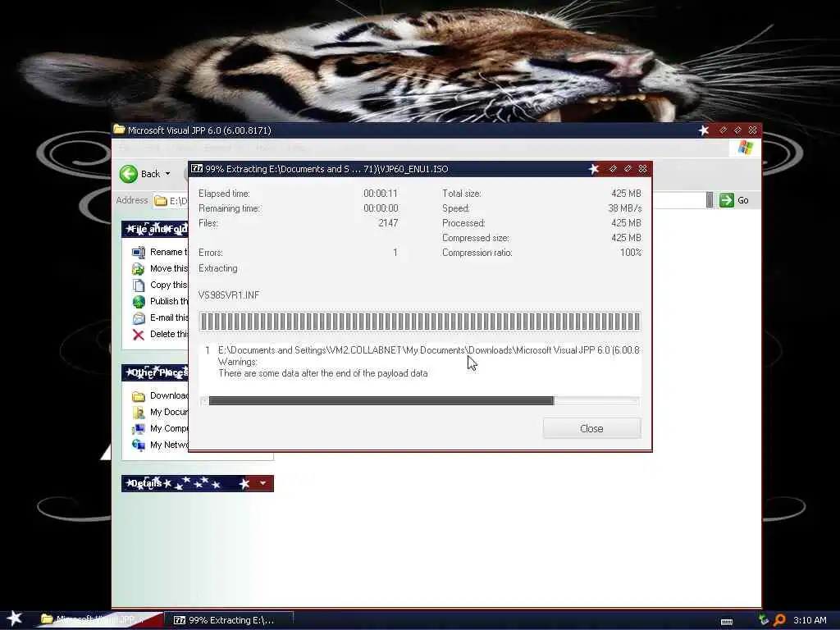Open the My Computer icon in Other Places

click(x=138, y=428)
